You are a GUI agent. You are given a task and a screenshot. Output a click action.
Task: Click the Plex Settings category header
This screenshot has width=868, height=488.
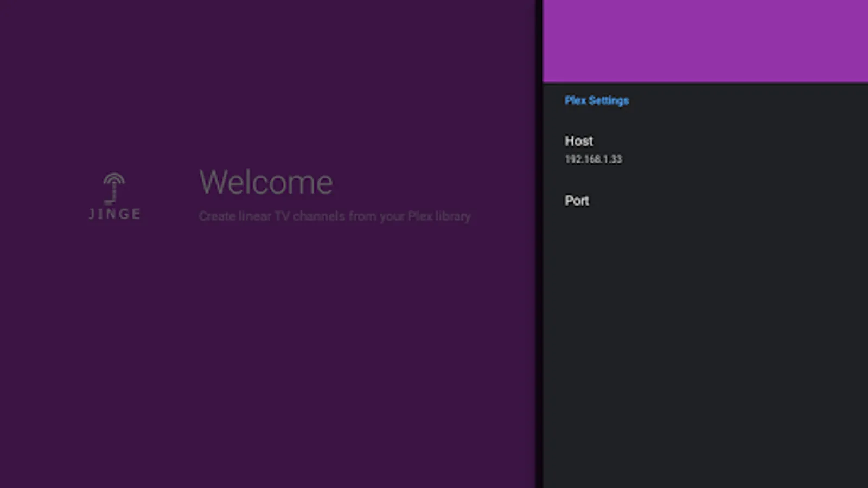click(597, 100)
